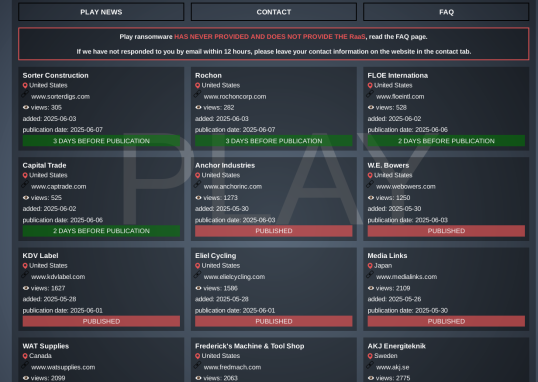Click the link icon beside www.sorterdigs.com
The image size is (538, 382).
(x=25, y=94)
